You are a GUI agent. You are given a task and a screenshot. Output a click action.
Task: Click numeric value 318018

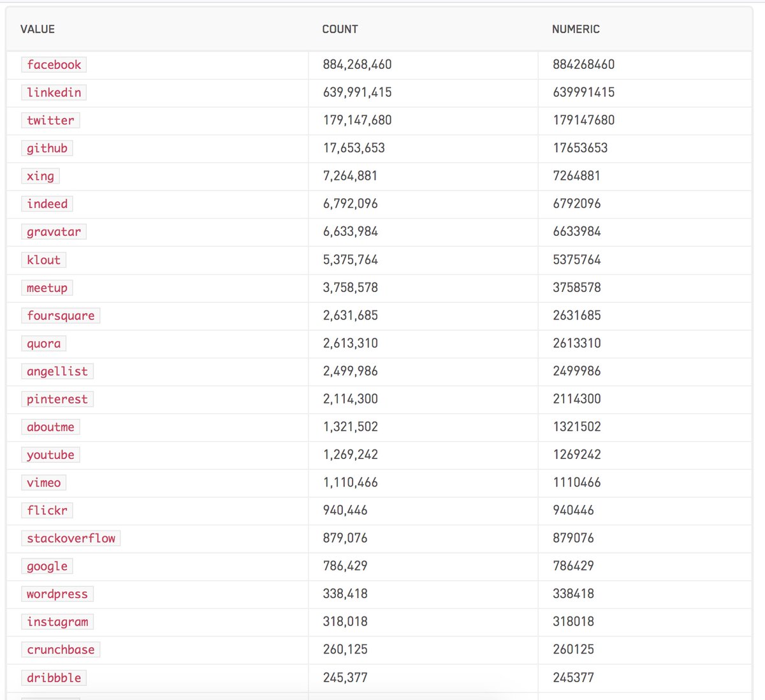573,622
